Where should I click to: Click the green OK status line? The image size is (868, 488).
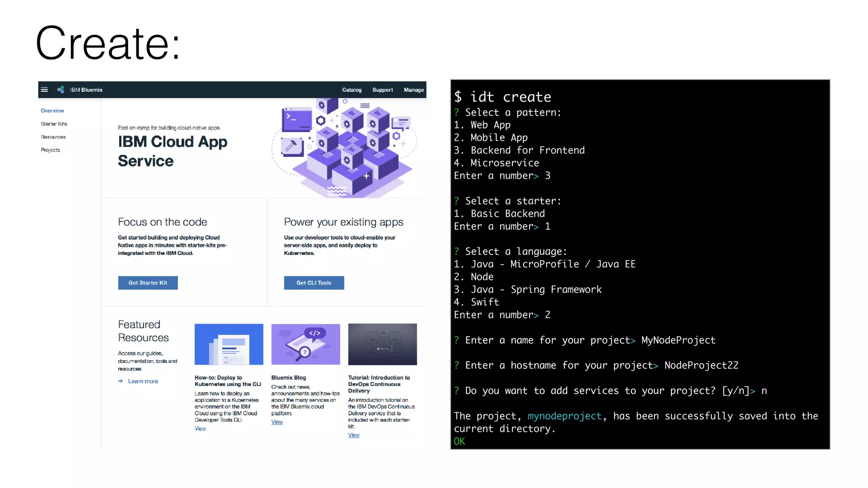[x=459, y=441]
